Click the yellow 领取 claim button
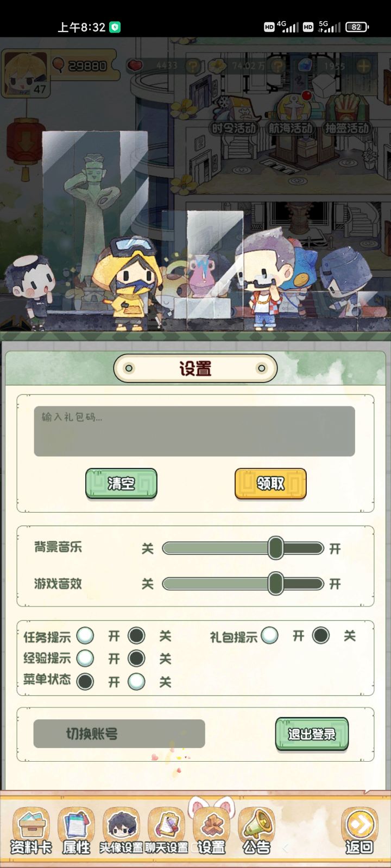 [270, 483]
